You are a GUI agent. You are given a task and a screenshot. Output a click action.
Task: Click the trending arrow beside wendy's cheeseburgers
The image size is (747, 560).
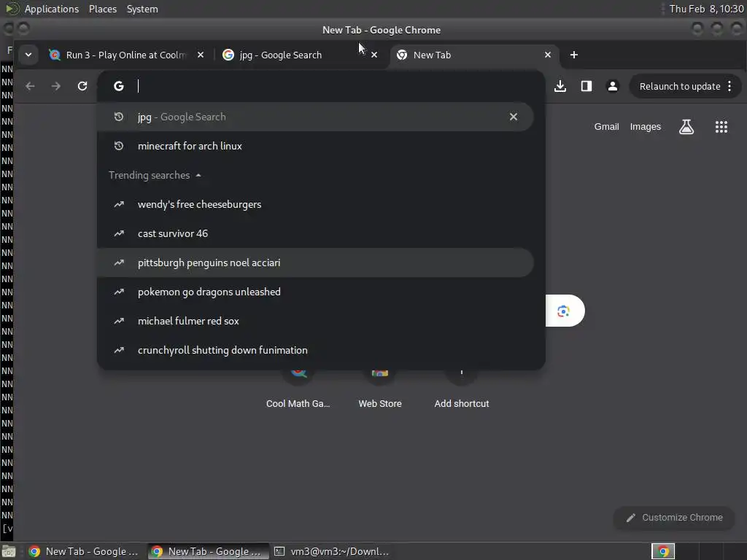coord(119,204)
